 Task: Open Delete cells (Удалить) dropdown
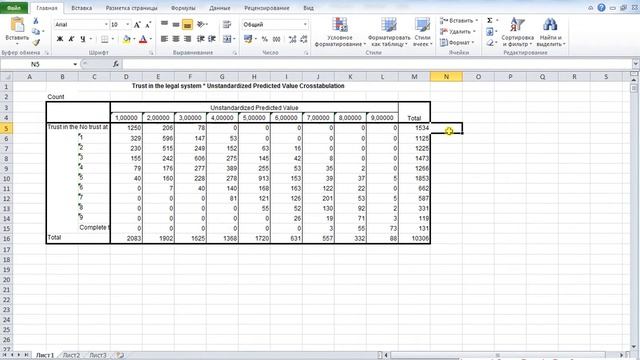coord(458,31)
